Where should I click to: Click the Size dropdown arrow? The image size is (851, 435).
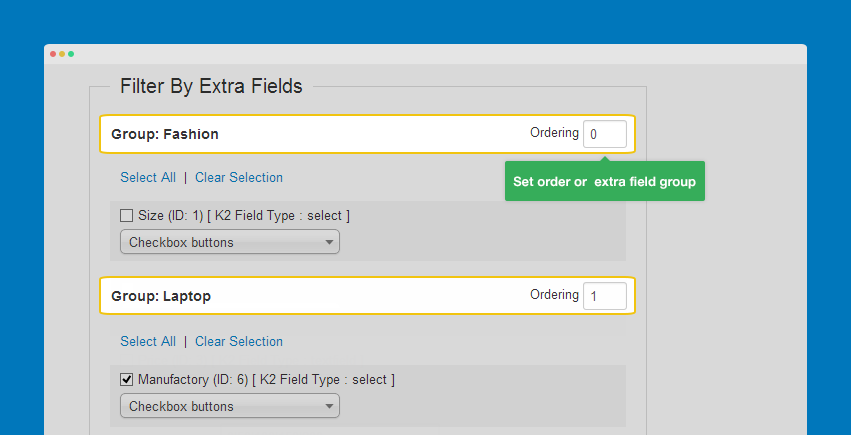(329, 242)
